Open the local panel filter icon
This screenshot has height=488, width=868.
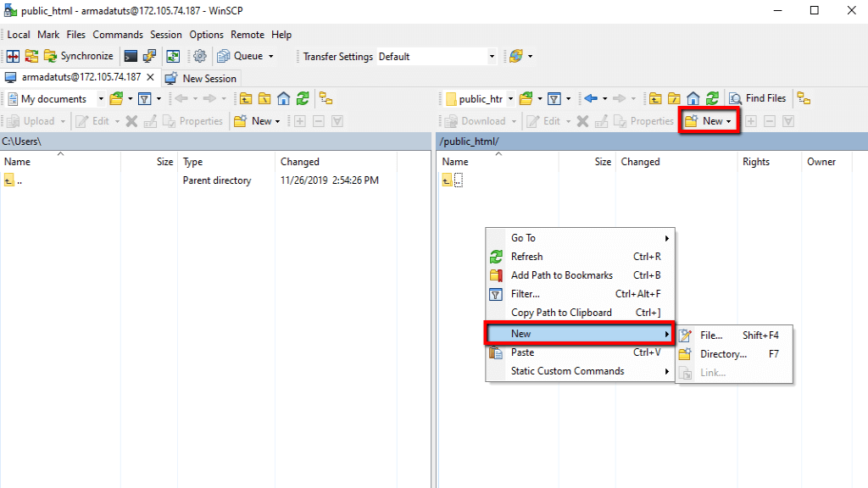pos(144,99)
